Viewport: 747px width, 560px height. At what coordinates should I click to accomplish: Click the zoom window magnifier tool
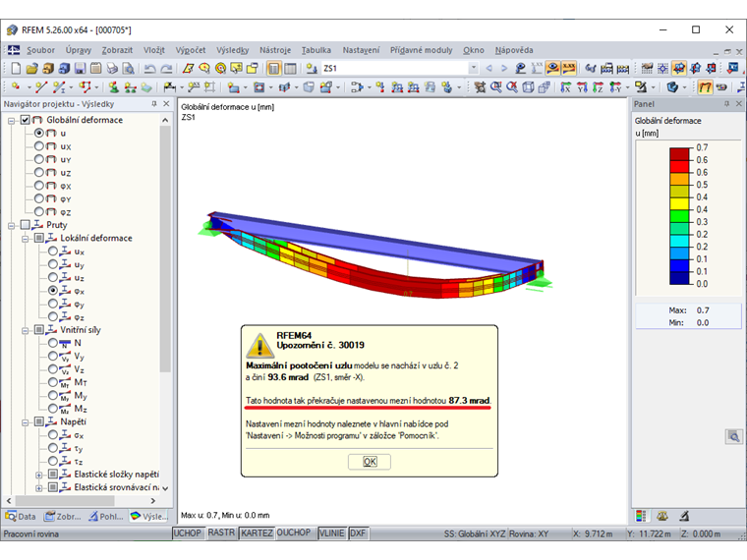pos(496,87)
